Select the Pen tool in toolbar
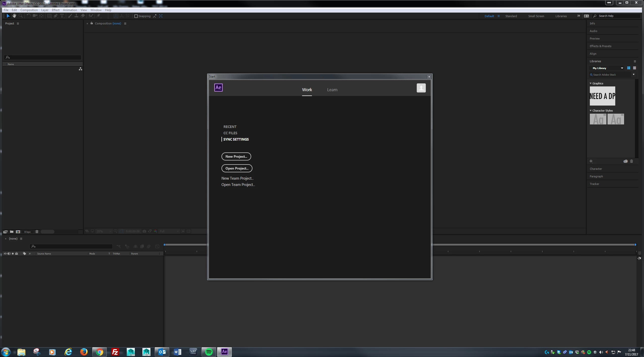 [56, 16]
